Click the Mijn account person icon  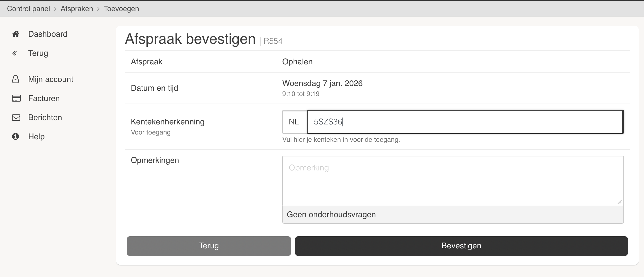coord(16,79)
